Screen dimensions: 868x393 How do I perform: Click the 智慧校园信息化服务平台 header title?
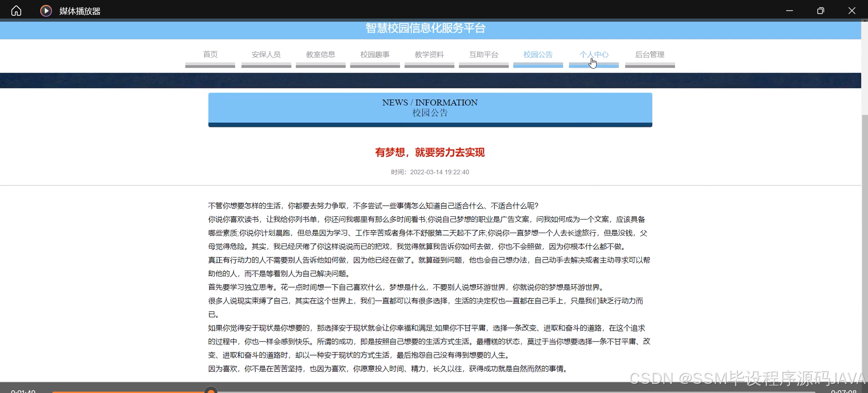[x=425, y=28]
